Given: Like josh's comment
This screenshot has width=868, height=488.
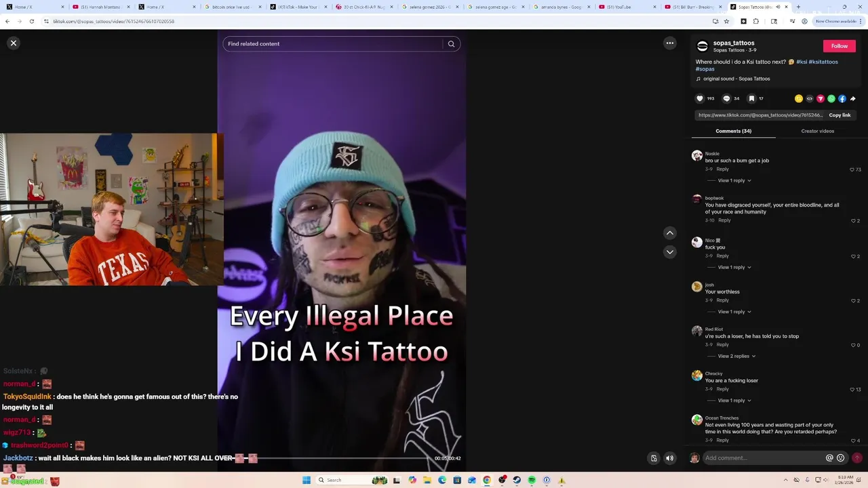Looking at the screenshot, I should coord(853,301).
